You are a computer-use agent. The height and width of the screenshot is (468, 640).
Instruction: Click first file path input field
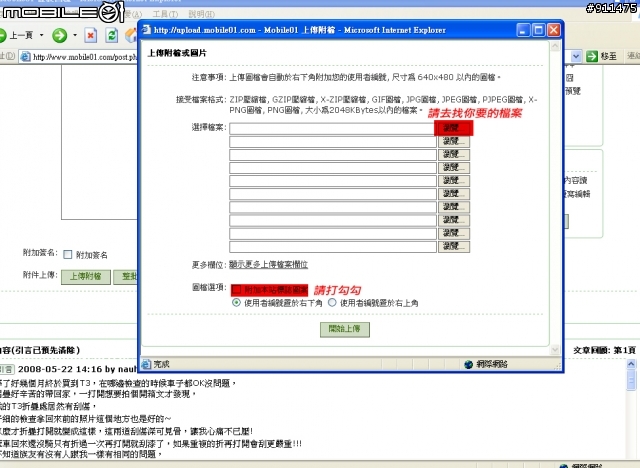click(331, 129)
